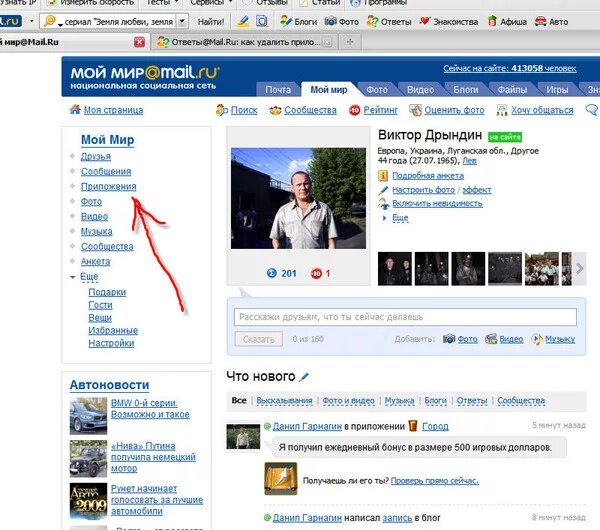Click the blue friends counter icon showing 201
This screenshot has width=600, height=530.
click(x=272, y=273)
